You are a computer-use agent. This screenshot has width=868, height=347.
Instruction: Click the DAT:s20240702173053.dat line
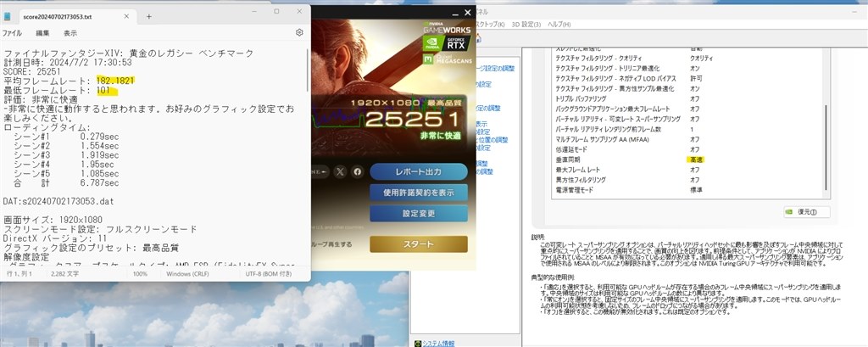tap(58, 201)
